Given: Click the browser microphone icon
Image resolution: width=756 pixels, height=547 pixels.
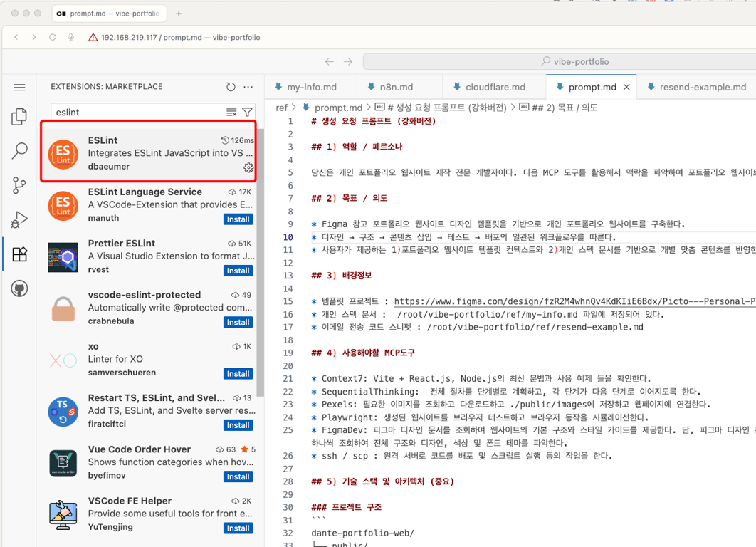Looking at the screenshot, I should pyautogui.click(x=71, y=37).
